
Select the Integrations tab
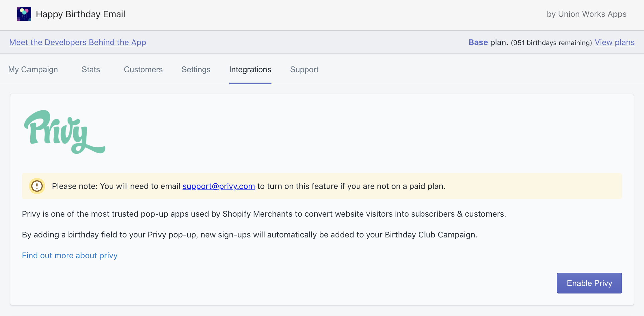(x=250, y=70)
